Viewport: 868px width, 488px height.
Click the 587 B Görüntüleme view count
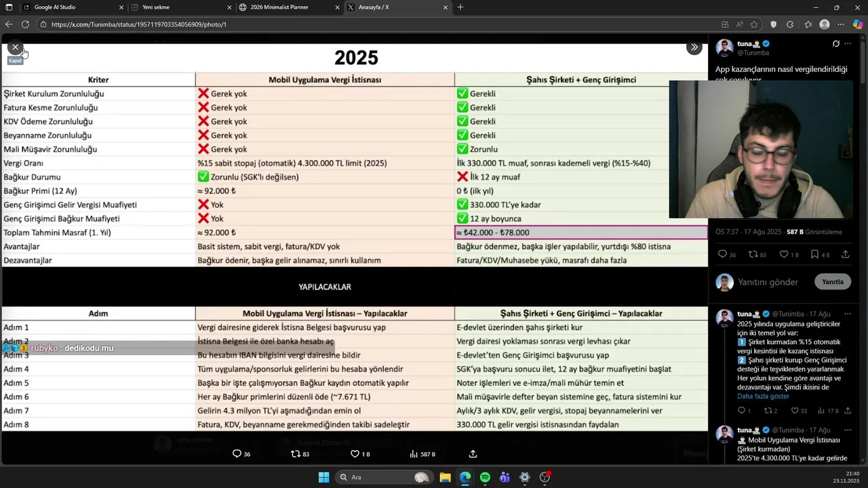tap(814, 232)
